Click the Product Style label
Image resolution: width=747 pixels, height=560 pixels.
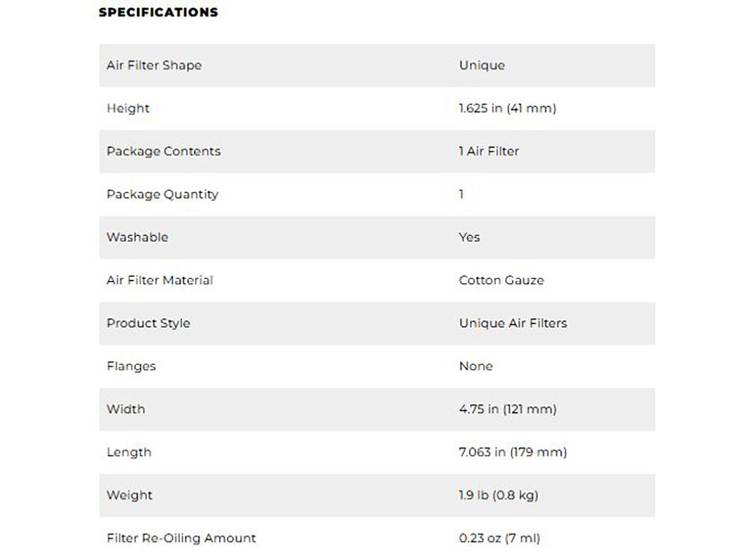148,323
